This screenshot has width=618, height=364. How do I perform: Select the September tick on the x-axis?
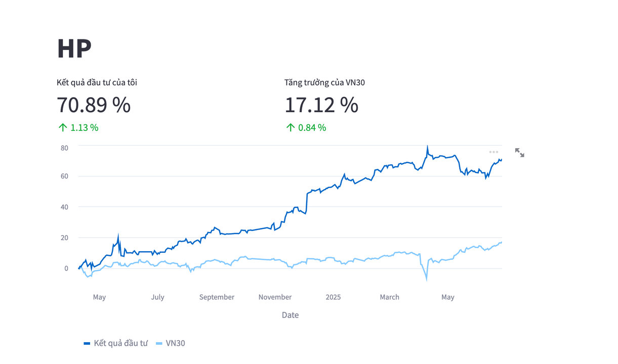pos(217,297)
